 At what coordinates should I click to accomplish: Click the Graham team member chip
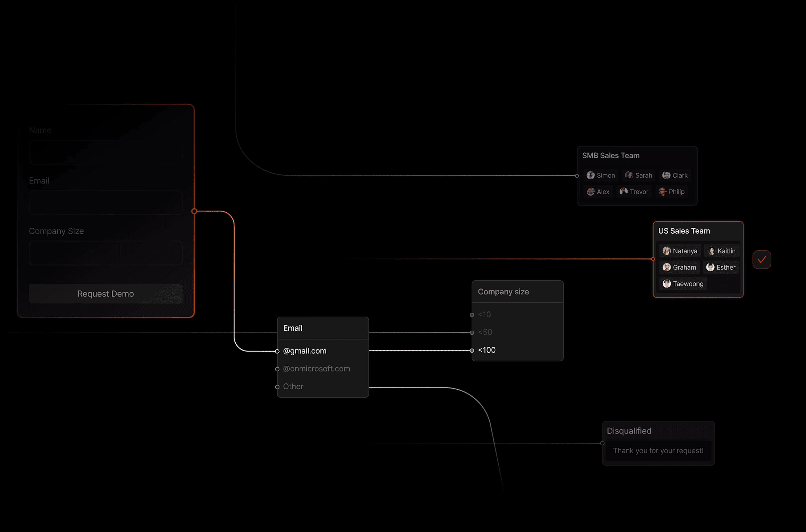679,267
